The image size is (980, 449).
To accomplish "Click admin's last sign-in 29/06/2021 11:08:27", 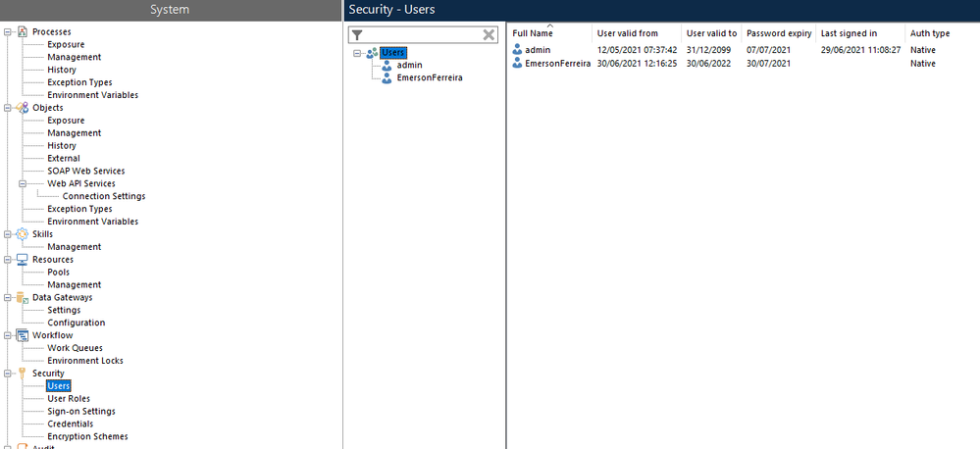I will tap(860, 50).
